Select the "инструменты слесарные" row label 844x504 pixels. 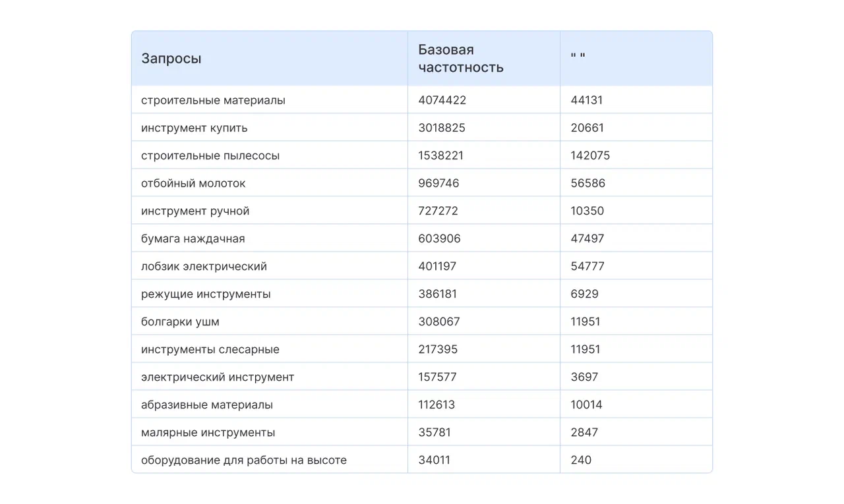(x=210, y=349)
